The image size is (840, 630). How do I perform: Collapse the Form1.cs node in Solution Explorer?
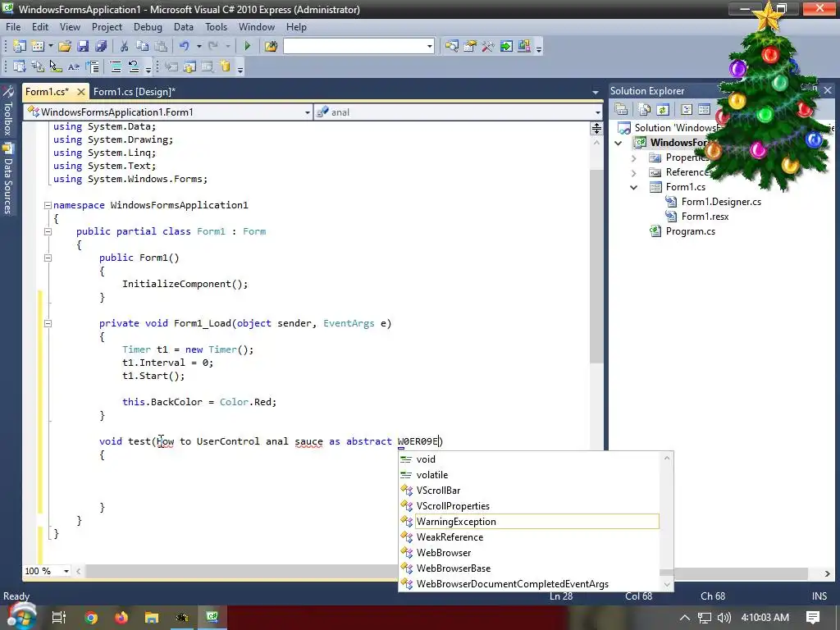coord(634,188)
